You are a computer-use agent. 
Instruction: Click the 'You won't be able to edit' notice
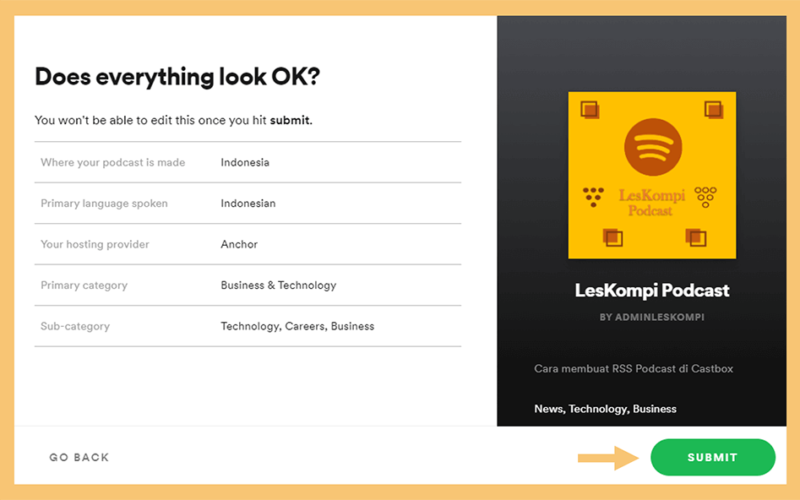pyautogui.click(x=173, y=120)
